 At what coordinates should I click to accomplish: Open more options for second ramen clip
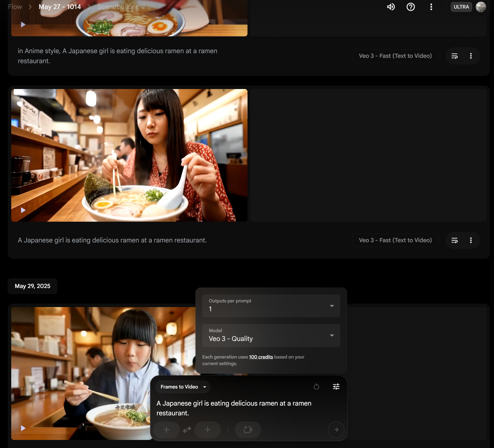471,240
